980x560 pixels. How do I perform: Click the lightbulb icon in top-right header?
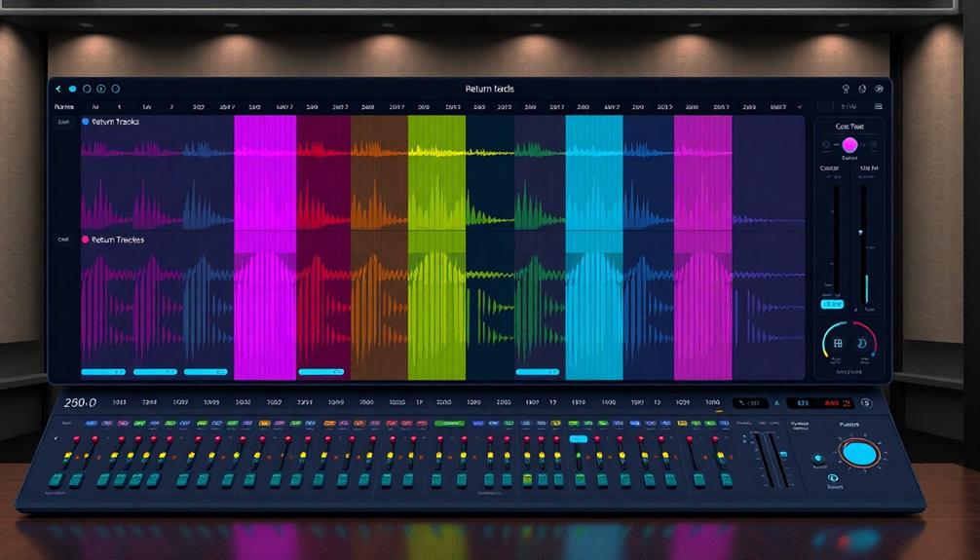pyautogui.click(x=846, y=89)
